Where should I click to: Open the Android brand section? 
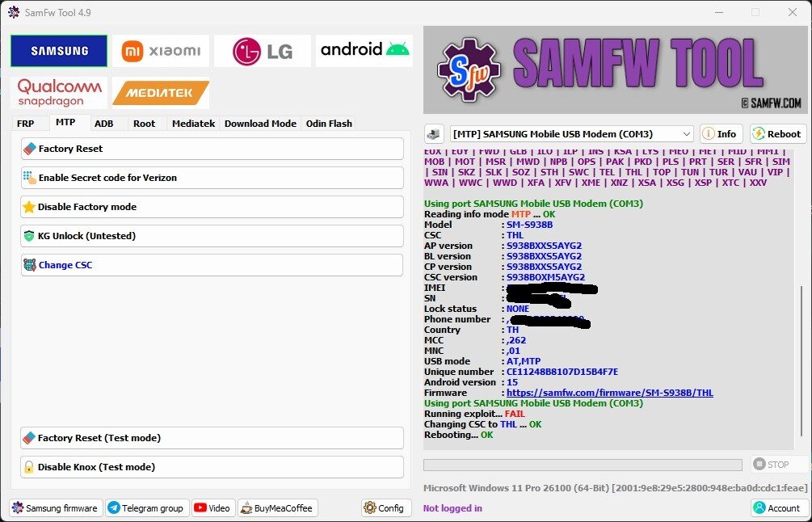click(x=364, y=50)
